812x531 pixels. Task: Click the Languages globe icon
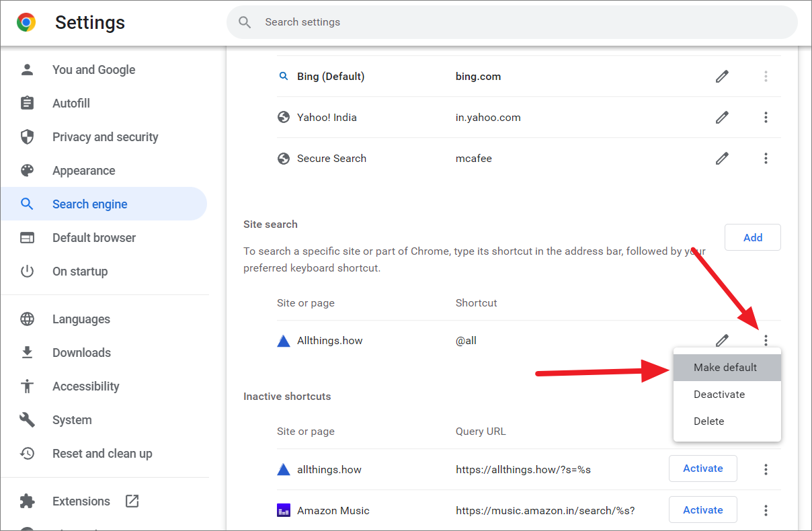pos(27,319)
